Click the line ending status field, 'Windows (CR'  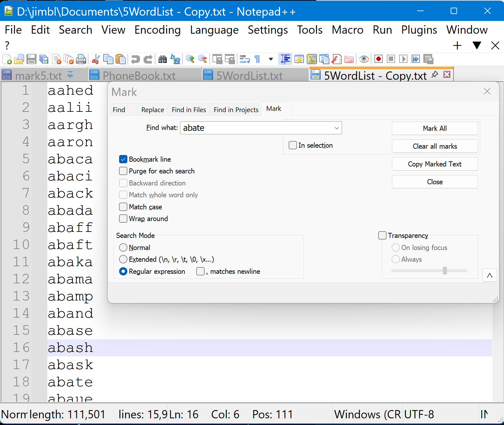click(x=367, y=414)
